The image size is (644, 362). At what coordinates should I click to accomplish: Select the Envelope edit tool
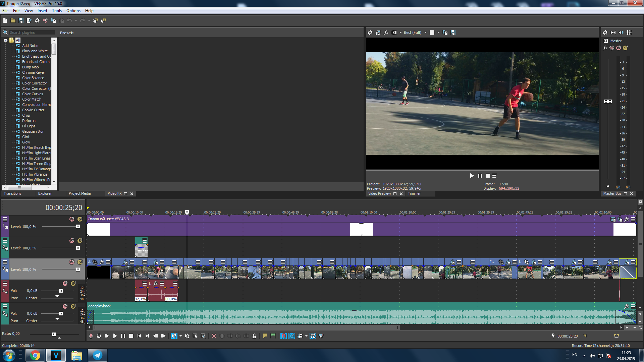click(x=187, y=336)
